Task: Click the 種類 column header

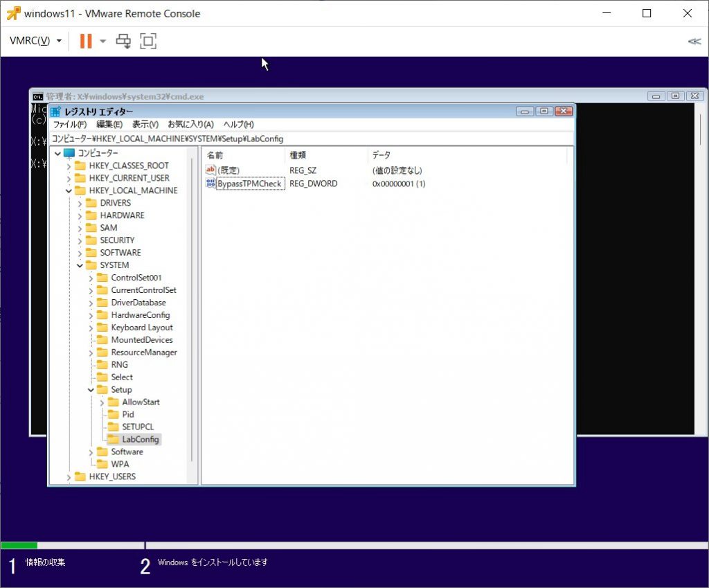Action: click(x=298, y=155)
